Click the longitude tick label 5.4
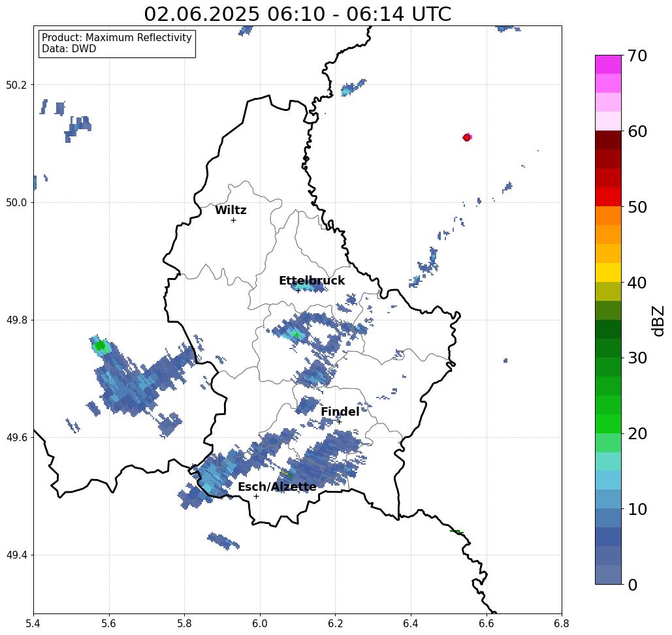Image resolution: width=672 pixels, height=635 pixels. (33, 623)
